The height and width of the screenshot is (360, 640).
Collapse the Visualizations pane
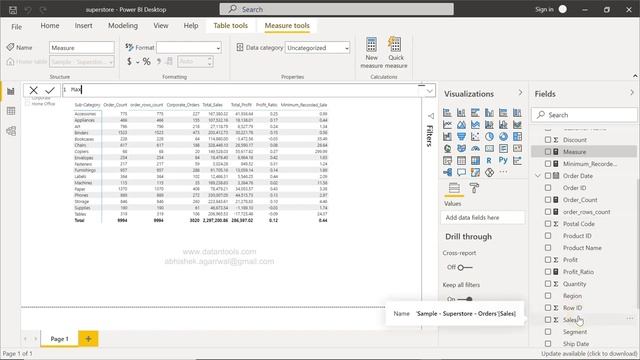pyautogui.click(x=520, y=93)
